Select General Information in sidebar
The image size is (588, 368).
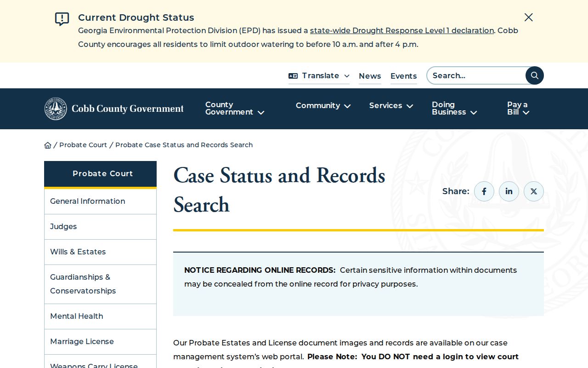click(100, 201)
